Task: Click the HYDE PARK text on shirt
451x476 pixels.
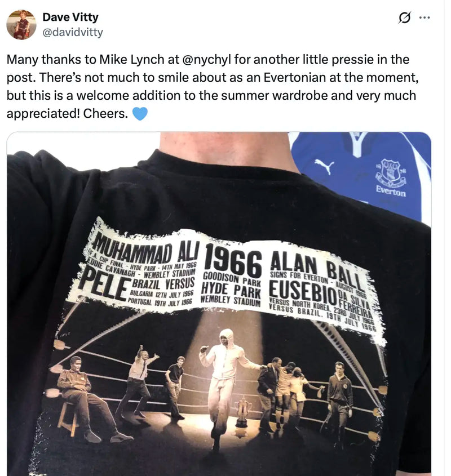Action: coord(231,289)
